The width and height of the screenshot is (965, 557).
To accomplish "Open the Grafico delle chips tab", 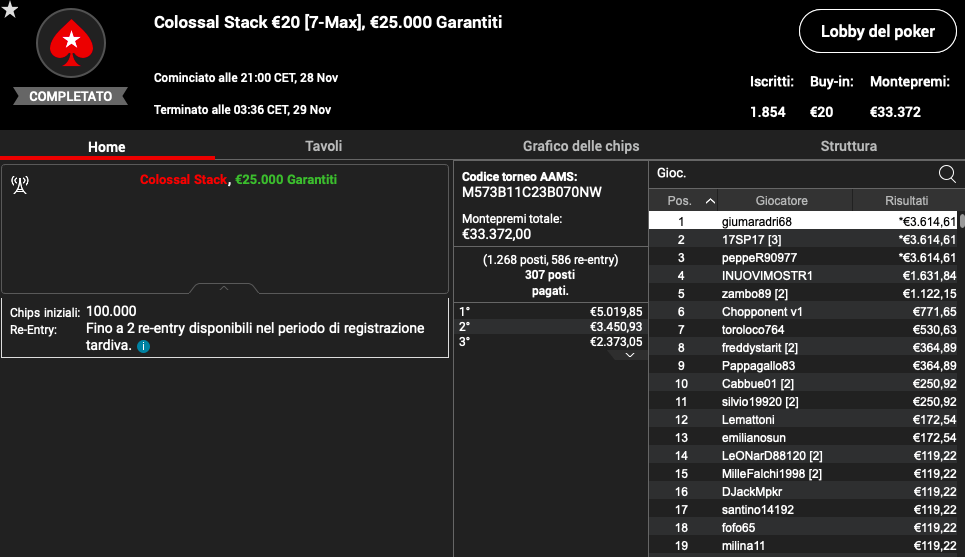I will click(x=581, y=146).
